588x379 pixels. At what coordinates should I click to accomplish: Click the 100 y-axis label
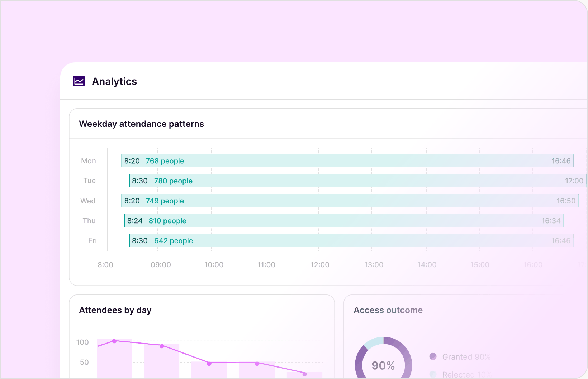pos(82,342)
